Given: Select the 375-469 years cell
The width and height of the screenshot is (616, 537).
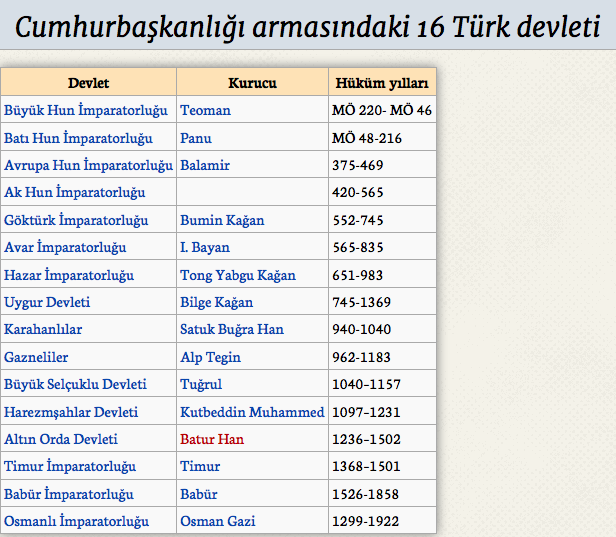Looking at the screenshot, I should click(x=382, y=165).
